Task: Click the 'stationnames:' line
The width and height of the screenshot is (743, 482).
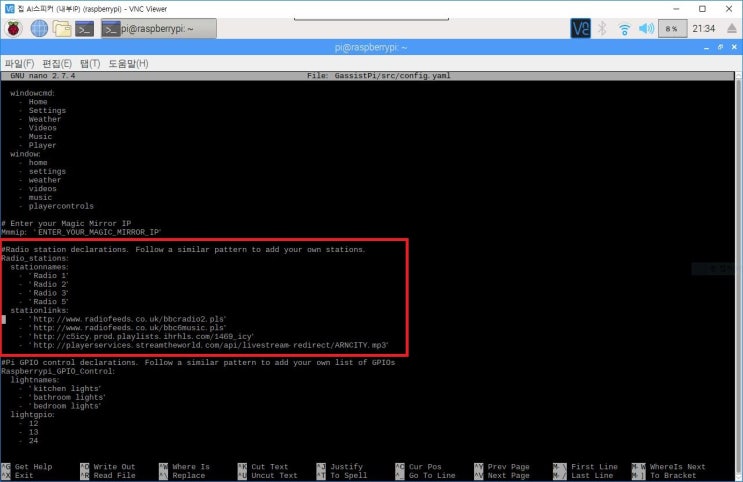Action: pos(39,267)
